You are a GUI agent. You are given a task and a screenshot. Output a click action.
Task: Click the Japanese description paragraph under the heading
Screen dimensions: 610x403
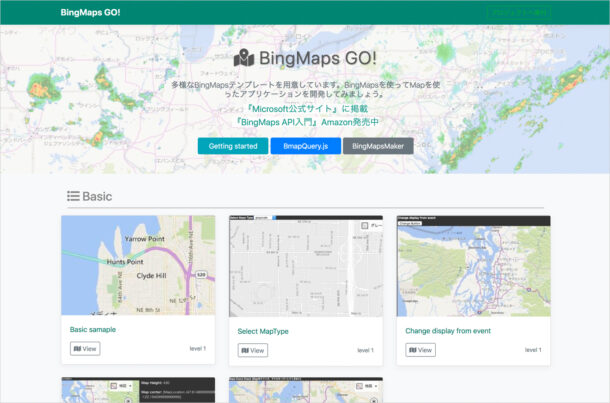[306, 89]
